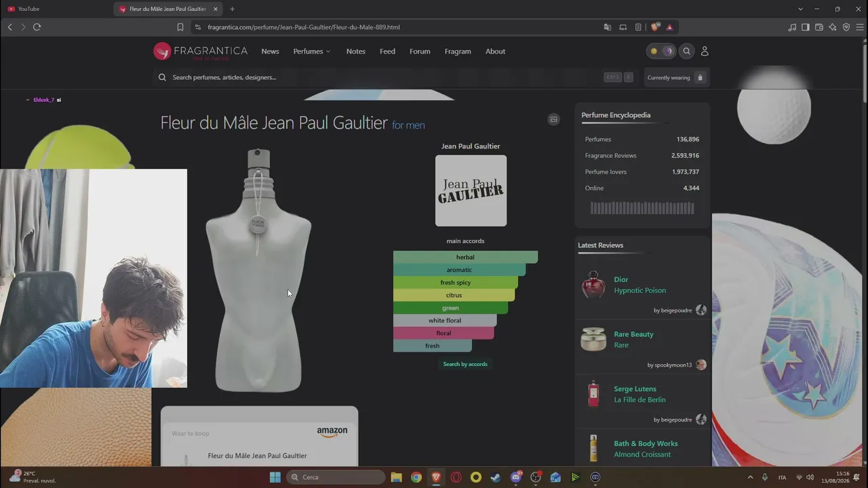This screenshot has width=868, height=488.
Task: Launch Google Chrome from the taskbar
Action: click(416, 477)
